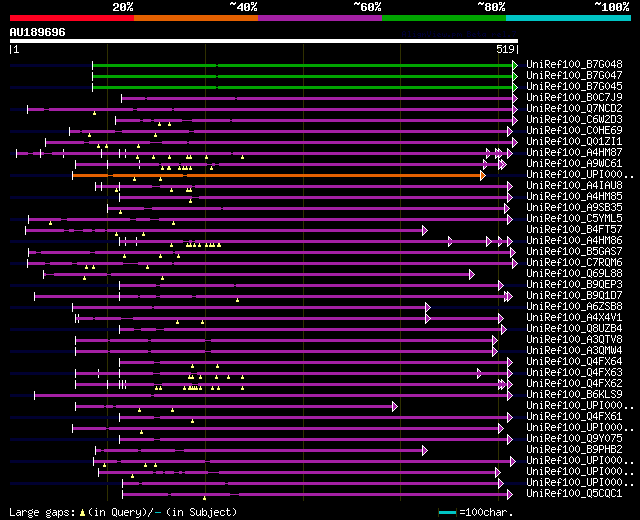Image resolution: width=640 pixels, height=520 pixels.
Task: Click the AU189696 query name label
Action: tap(38, 32)
